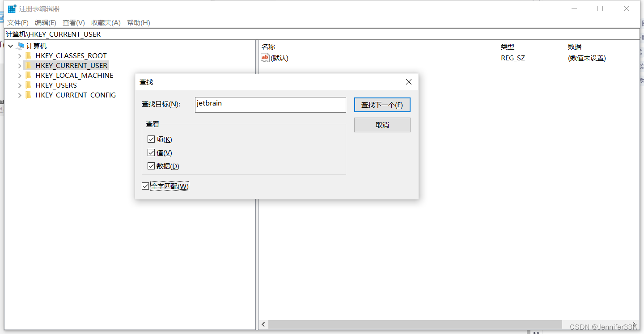Expand HKEY_USERS chevron
Image resolution: width=644 pixels, height=334 pixels.
pyautogui.click(x=20, y=85)
